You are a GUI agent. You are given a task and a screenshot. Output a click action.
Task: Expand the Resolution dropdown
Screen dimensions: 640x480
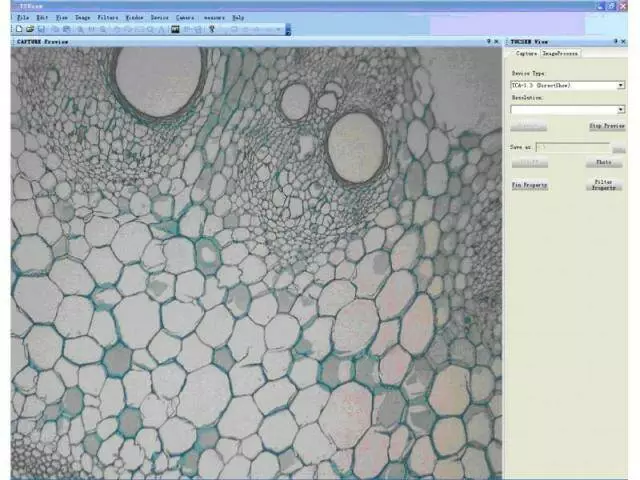pyautogui.click(x=620, y=109)
